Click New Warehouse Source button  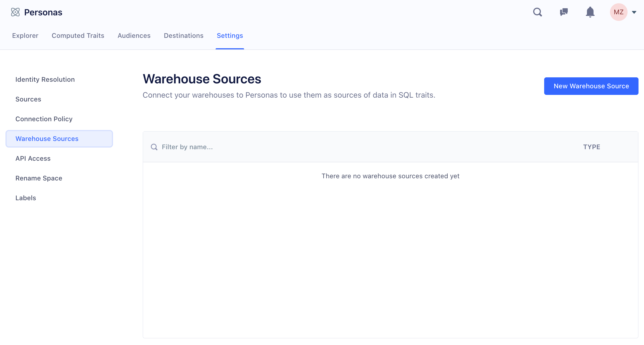pyautogui.click(x=591, y=86)
